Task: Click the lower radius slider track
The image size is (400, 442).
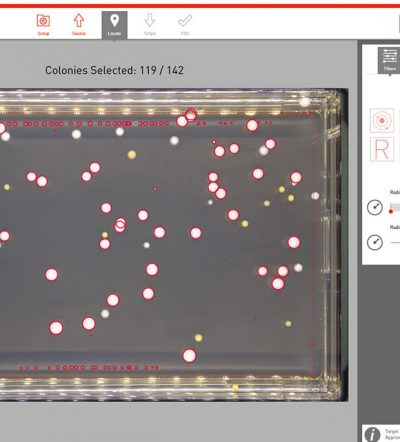Action: click(395, 243)
